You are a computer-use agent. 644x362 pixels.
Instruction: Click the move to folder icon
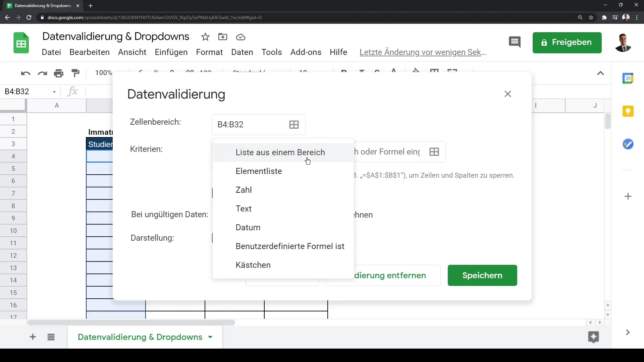tap(223, 37)
